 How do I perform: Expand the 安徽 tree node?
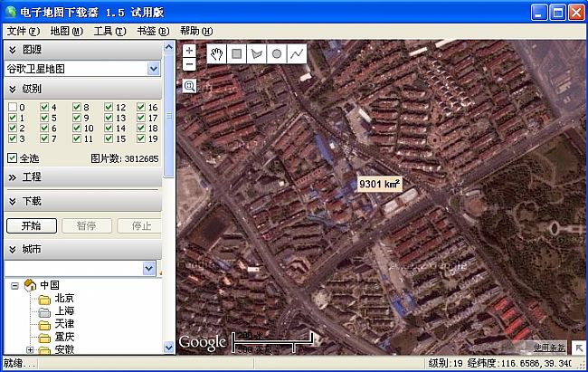click(x=30, y=350)
